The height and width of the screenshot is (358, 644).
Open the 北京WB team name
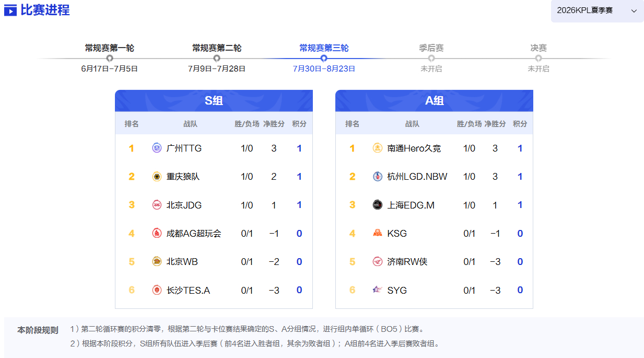(182, 261)
